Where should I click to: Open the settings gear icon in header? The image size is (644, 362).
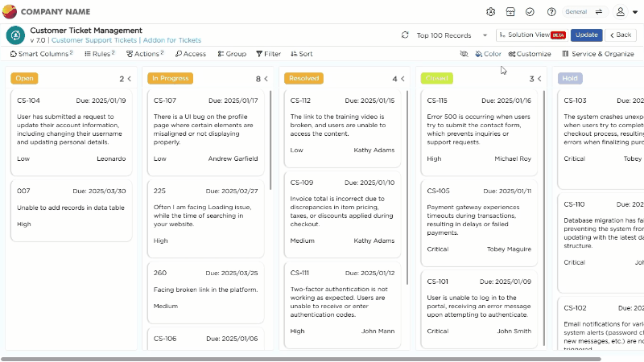click(491, 12)
